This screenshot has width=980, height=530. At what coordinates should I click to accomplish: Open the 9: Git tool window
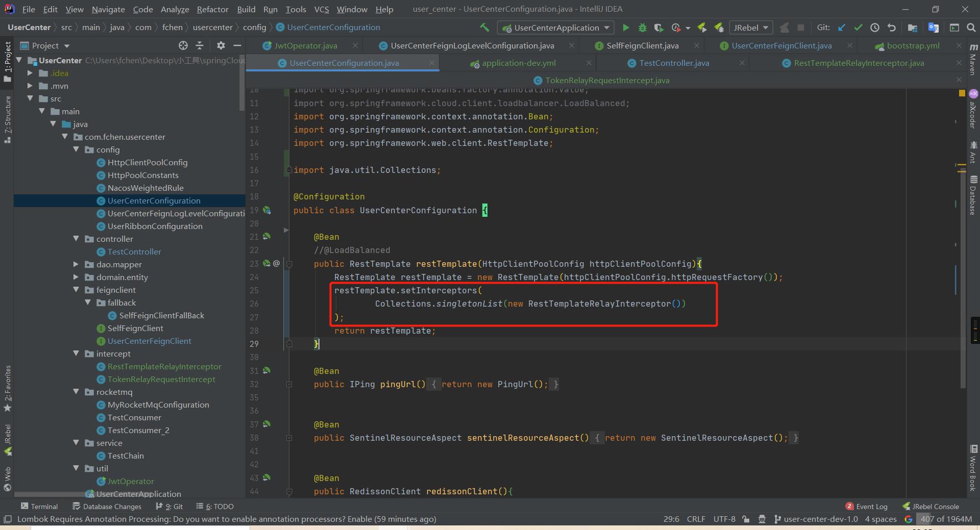coord(169,507)
